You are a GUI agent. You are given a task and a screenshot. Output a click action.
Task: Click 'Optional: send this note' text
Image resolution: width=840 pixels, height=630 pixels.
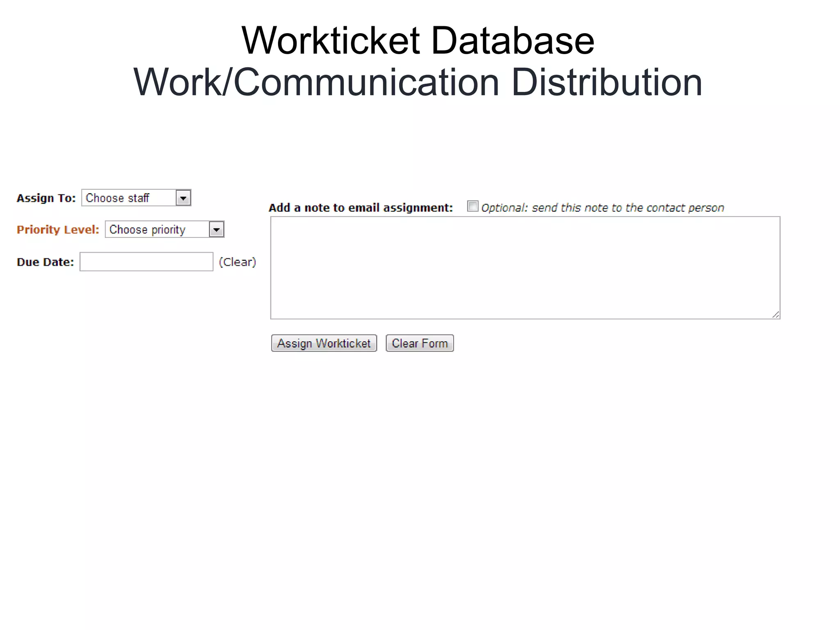(x=603, y=208)
